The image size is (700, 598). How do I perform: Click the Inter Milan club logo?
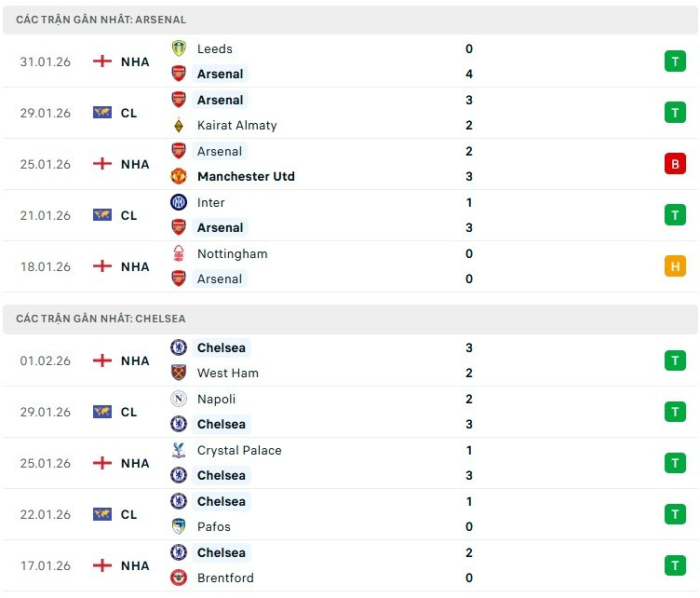179,202
